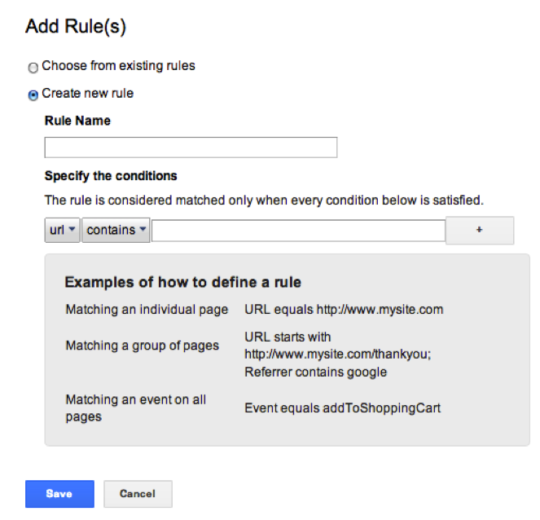540x520 pixels.
Task: Click the "Add Rule(s)" heading
Action: point(76,26)
